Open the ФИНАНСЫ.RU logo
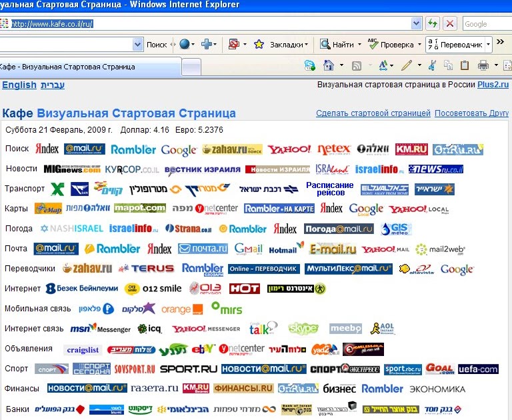 click(243, 388)
